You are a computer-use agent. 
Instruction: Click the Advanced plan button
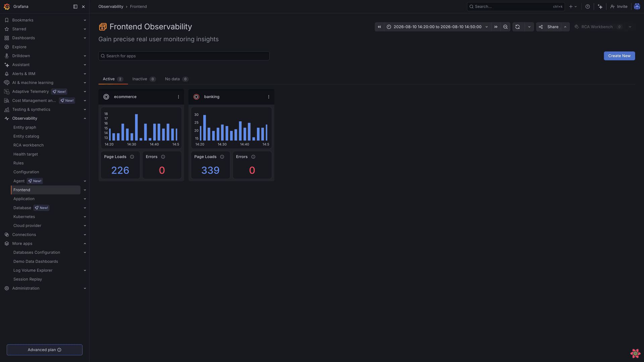[x=45, y=350]
